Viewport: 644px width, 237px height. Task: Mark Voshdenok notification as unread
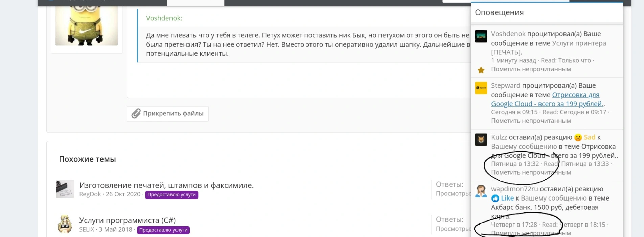(531, 69)
